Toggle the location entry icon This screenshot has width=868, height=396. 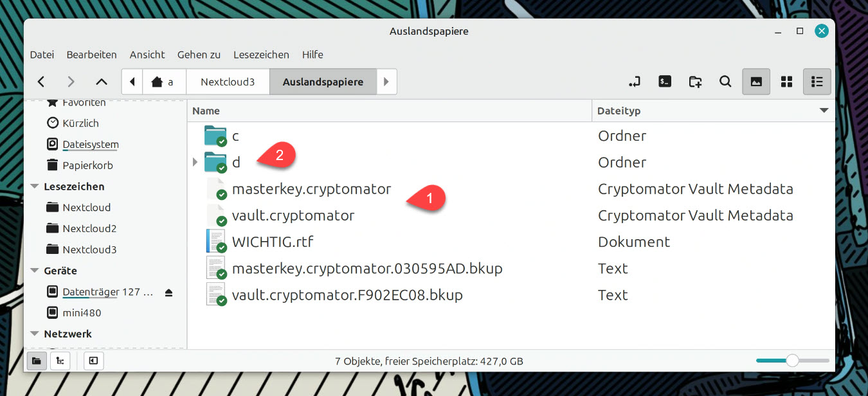point(635,82)
